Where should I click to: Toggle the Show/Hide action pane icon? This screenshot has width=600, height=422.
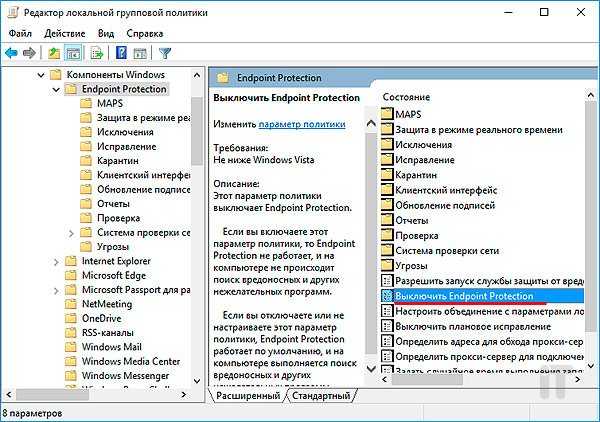click(140, 53)
